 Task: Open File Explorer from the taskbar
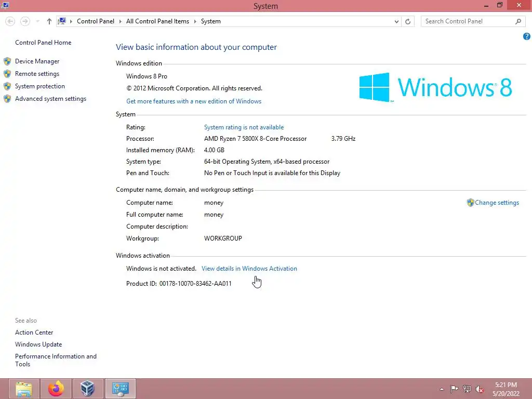coord(24,389)
